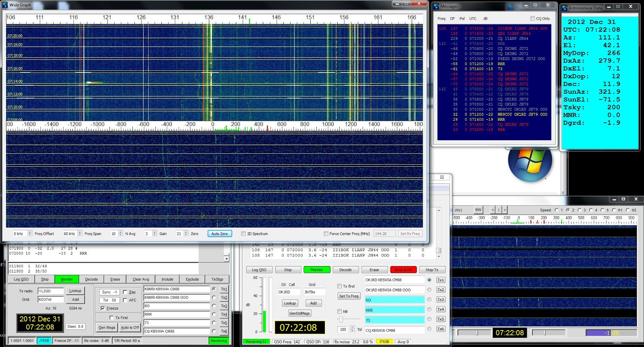Click the red Auto is ON button
644x347 pixels.
[x=403, y=270]
